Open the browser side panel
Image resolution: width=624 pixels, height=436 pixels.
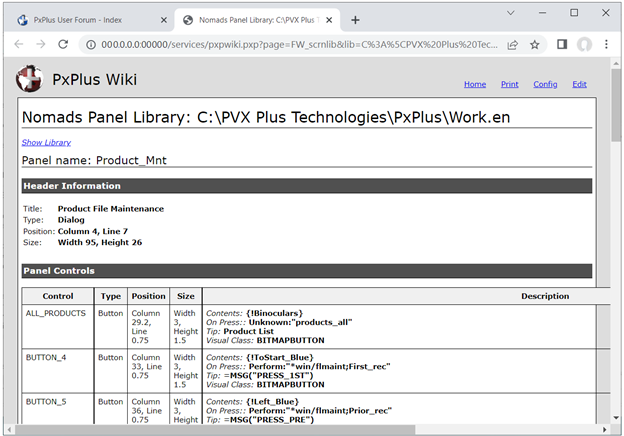(x=562, y=44)
